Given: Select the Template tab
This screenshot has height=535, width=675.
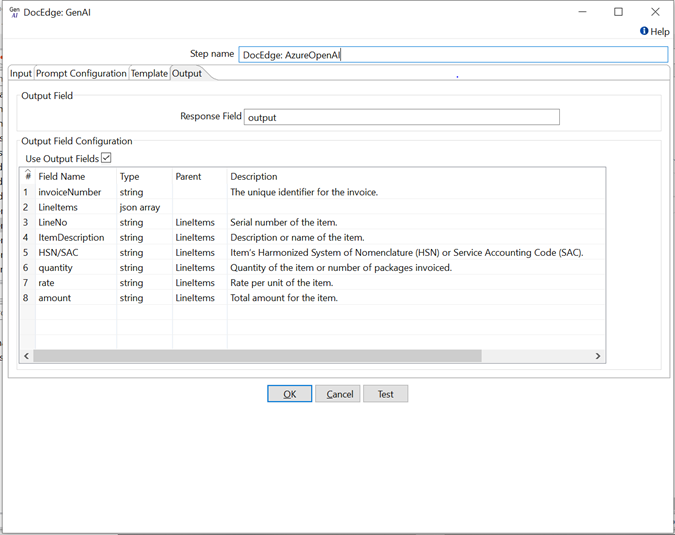Looking at the screenshot, I should [149, 73].
